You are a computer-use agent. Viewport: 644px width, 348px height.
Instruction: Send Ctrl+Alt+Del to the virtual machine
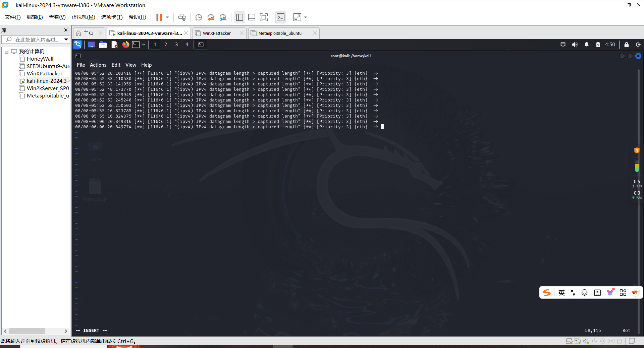point(182,17)
